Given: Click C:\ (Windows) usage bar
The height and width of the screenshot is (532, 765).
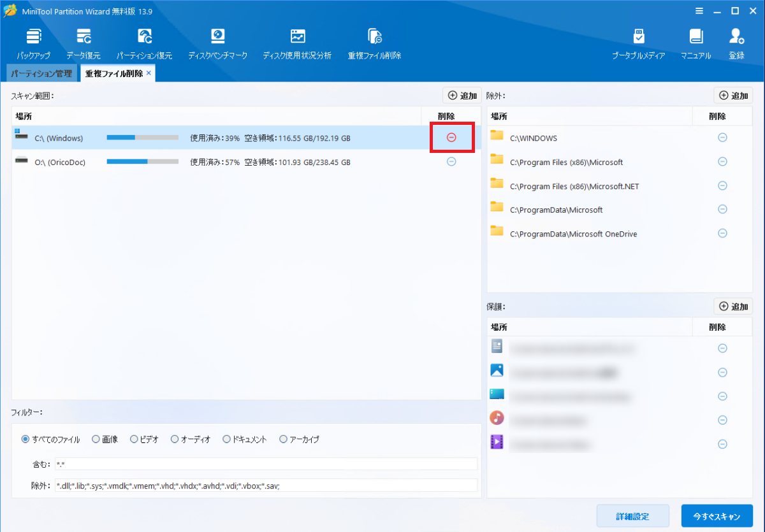Looking at the screenshot, I should click(143, 138).
